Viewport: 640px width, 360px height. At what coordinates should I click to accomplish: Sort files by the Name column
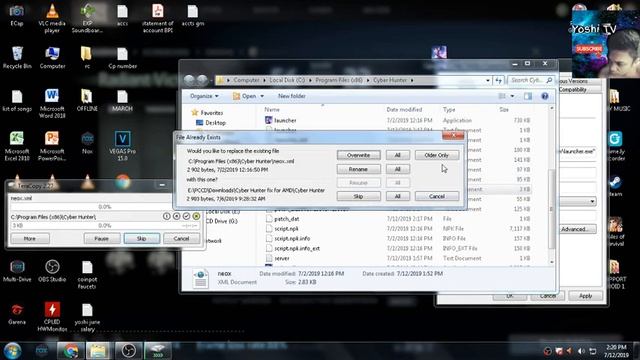point(272,109)
